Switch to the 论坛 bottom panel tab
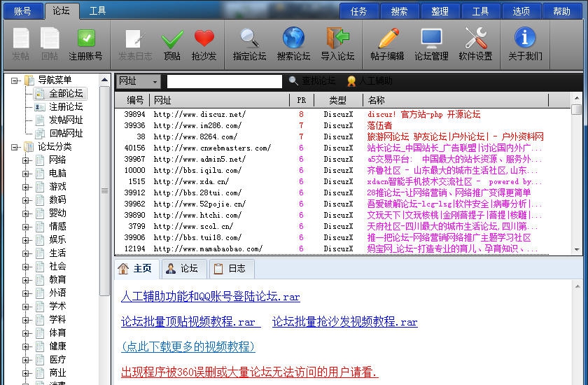Screen dimensions: 588x385 [183, 268]
